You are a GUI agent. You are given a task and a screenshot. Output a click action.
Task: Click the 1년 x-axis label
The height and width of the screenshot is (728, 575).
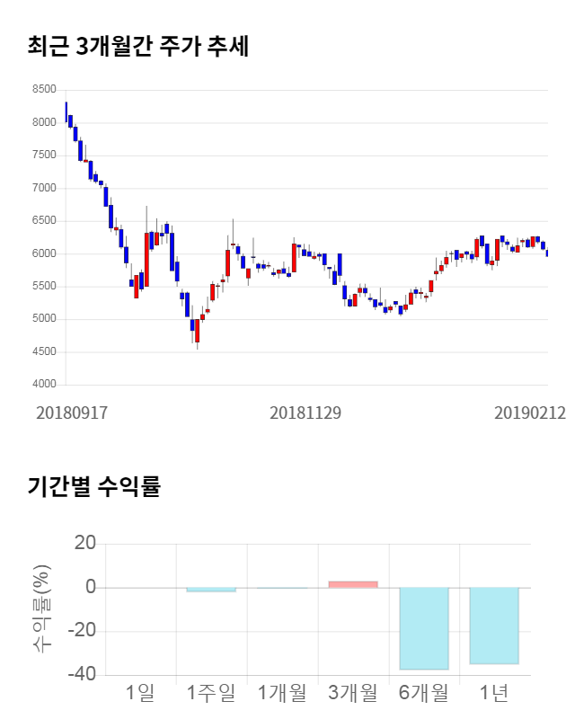click(494, 693)
